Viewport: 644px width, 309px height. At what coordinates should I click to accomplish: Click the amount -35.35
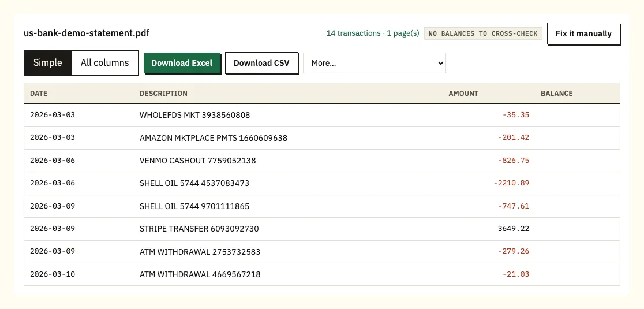[516, 115]
